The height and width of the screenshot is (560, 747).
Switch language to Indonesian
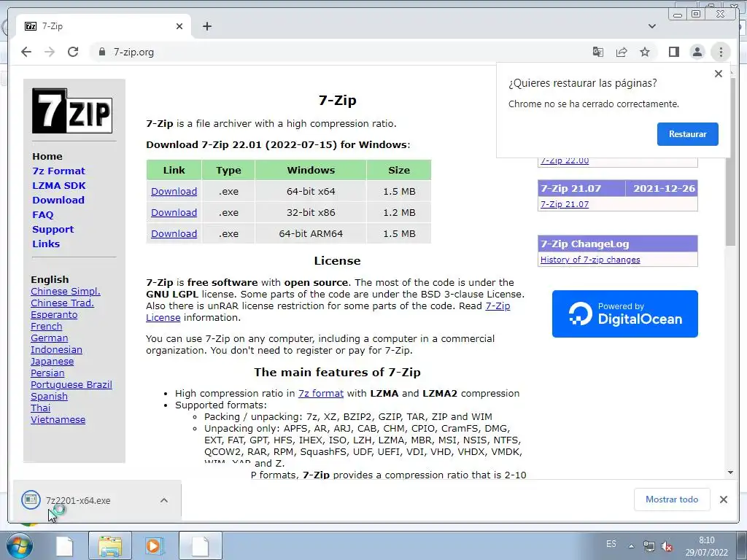[56, 349]
